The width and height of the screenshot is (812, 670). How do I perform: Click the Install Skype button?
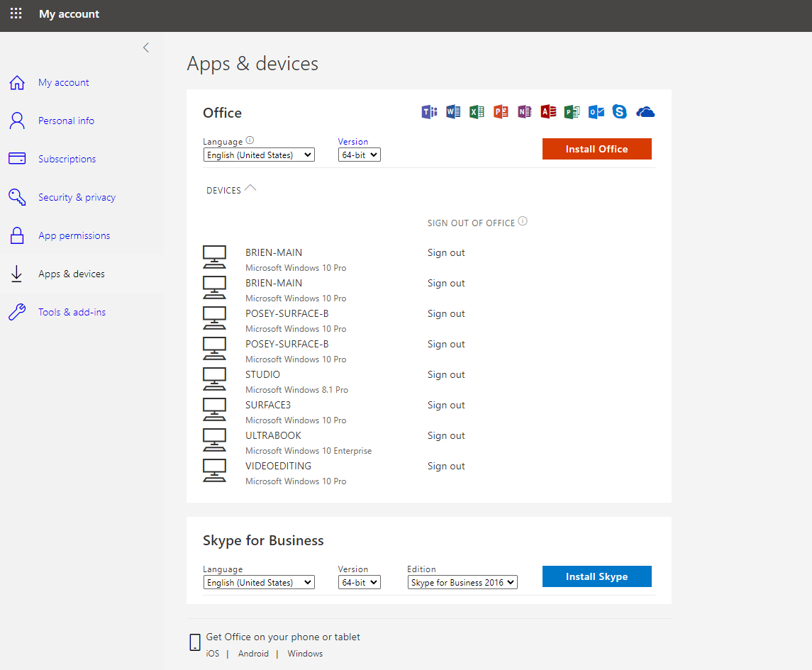(596, 577)
